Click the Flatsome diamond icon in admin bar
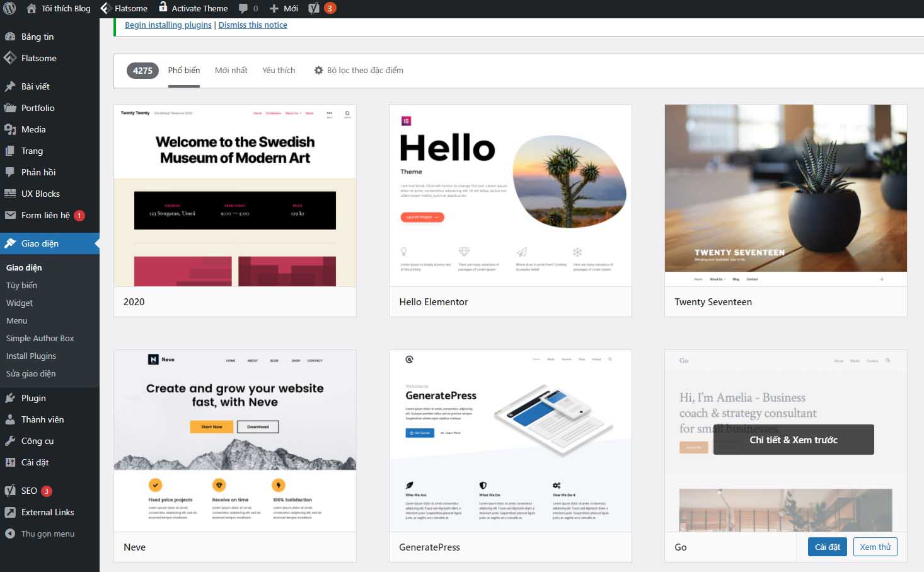This screenshot has width=924, height=572. tap(105, 8)
